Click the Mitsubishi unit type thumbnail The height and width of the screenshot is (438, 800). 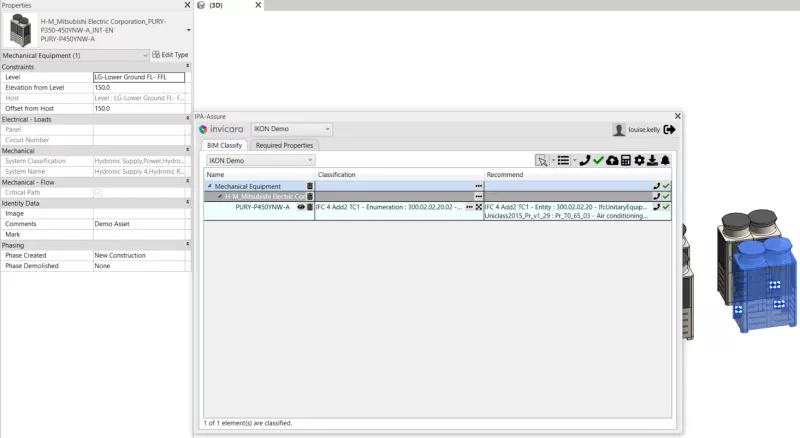coord(20,31)
